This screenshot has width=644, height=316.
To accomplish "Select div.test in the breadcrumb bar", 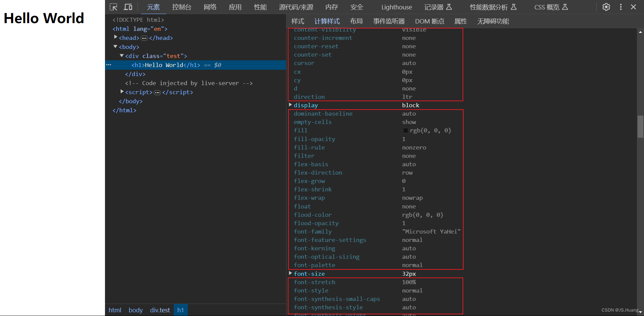I will pos(160,310).
